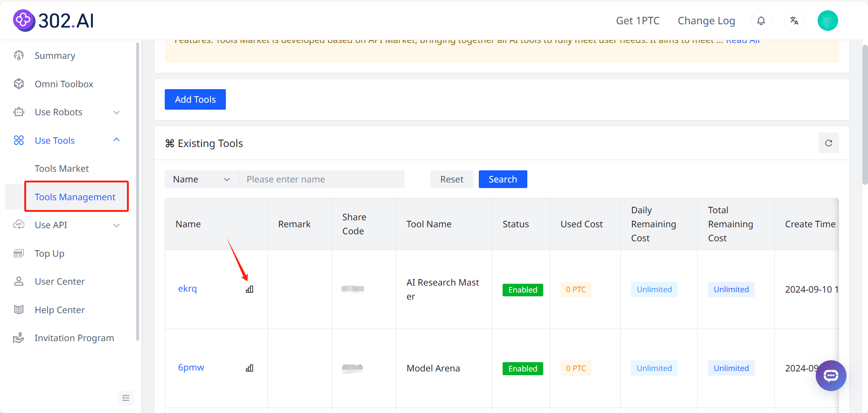Open statistics chart icon for ekrq
Image resolution: width=868 pixels, height=413 pixels.
click(x=250, y=289)
